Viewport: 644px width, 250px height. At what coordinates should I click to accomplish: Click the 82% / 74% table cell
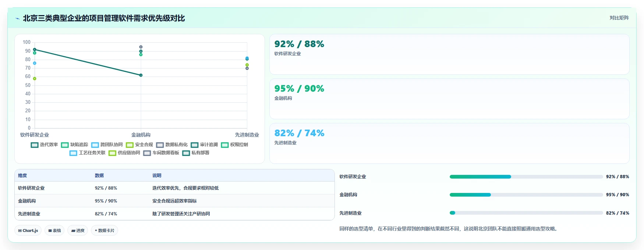tap(106, 214)
